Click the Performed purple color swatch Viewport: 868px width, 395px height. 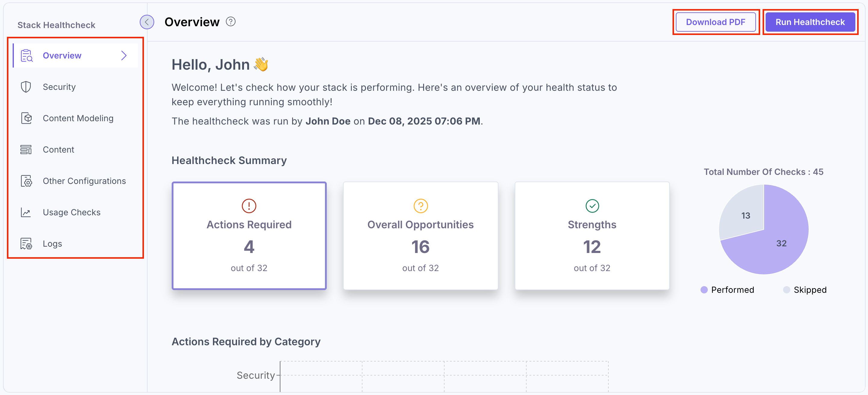(x=704, y=289)
